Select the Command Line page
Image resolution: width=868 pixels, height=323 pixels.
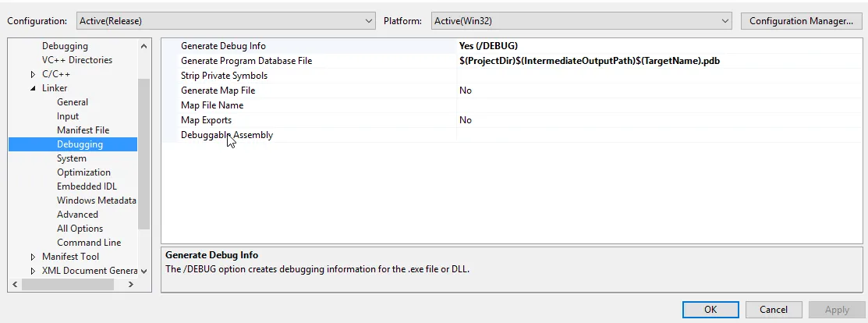89,243
